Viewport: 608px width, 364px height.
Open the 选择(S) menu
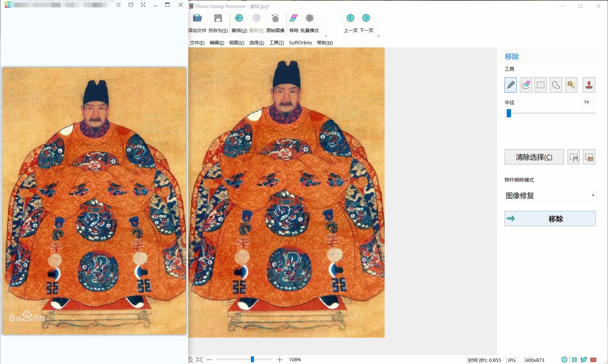pyautogui.click(x=257, y=43)
